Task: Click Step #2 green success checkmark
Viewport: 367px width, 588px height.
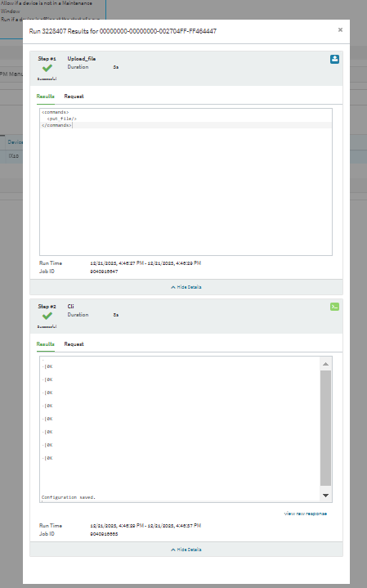Action: coord(47,316)
